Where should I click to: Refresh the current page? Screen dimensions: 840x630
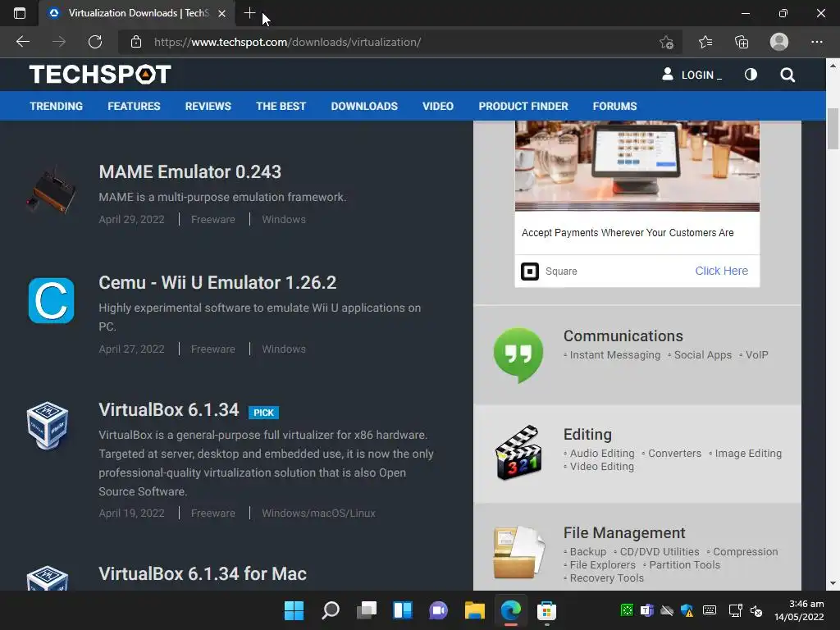tap(95, 42)
